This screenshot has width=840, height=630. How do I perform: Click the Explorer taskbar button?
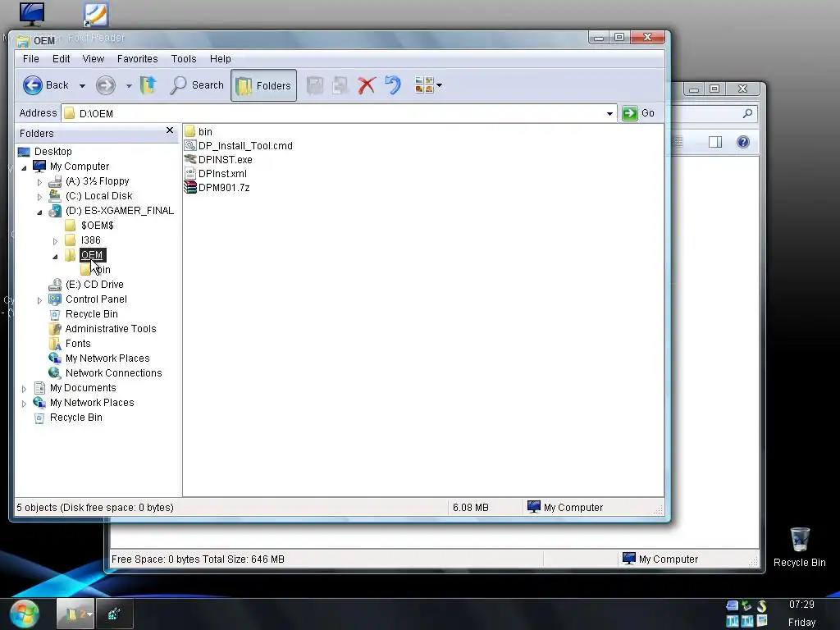tap(75, 614)
